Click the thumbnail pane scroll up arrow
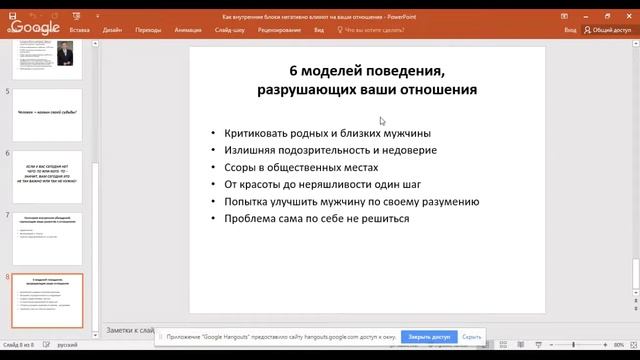The image size is (640, 360). (x=95, y=43)
